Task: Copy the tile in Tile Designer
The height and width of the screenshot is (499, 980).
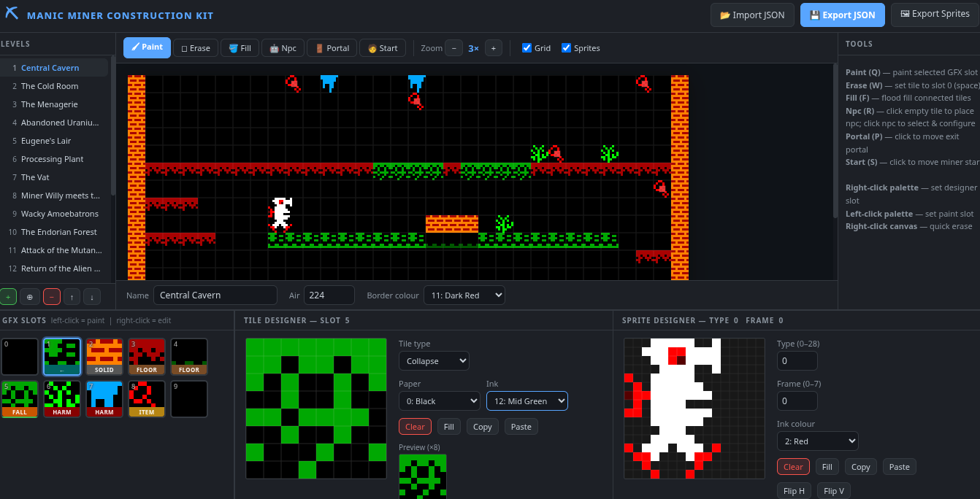Action: 482,427
